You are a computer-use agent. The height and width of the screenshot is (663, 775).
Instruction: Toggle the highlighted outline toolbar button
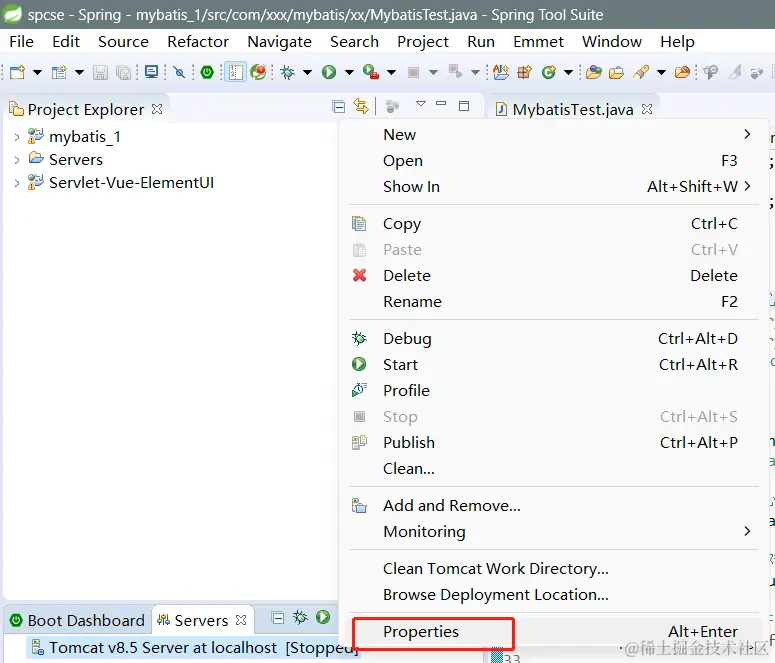(x=235, y=72)
